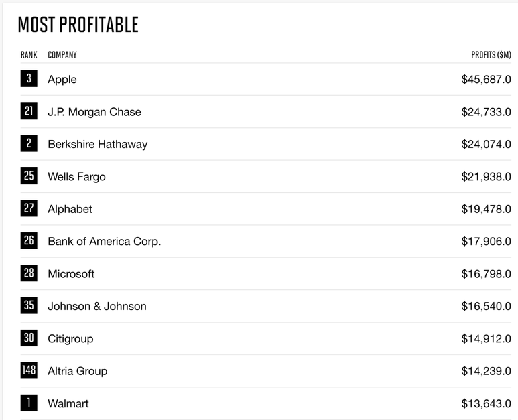Click Apple's $45,687.0 profit value
518x420 pixels.
click(486, 80)
